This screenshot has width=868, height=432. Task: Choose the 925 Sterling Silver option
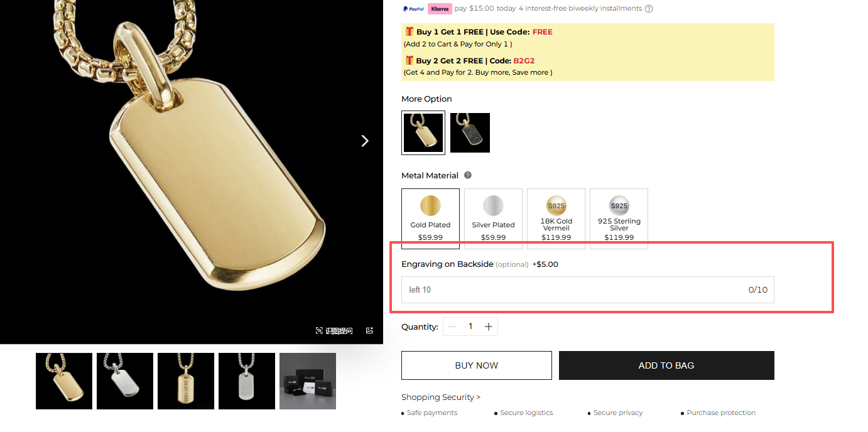point(619,219)
